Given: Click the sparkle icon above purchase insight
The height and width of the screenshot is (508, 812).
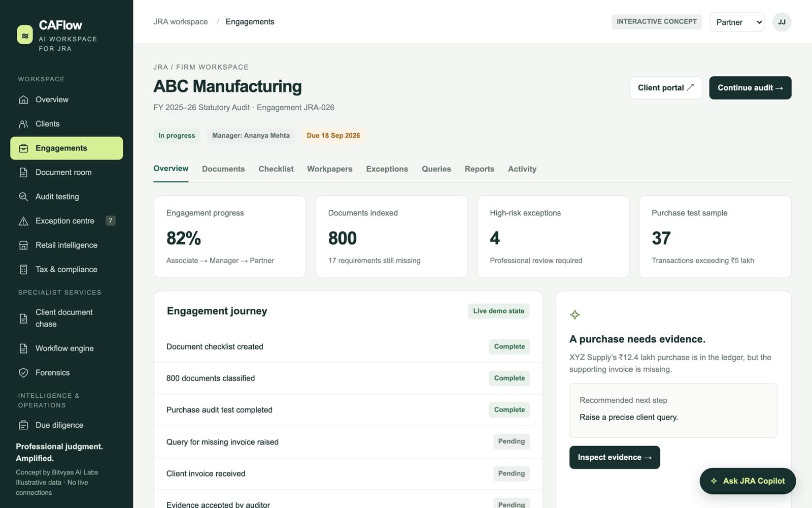Looking at the screenshot, I should tap(574, 315).
